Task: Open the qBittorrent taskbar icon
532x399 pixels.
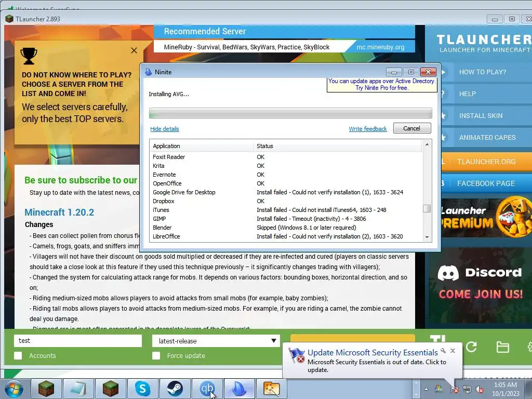Action: point(207,389)
